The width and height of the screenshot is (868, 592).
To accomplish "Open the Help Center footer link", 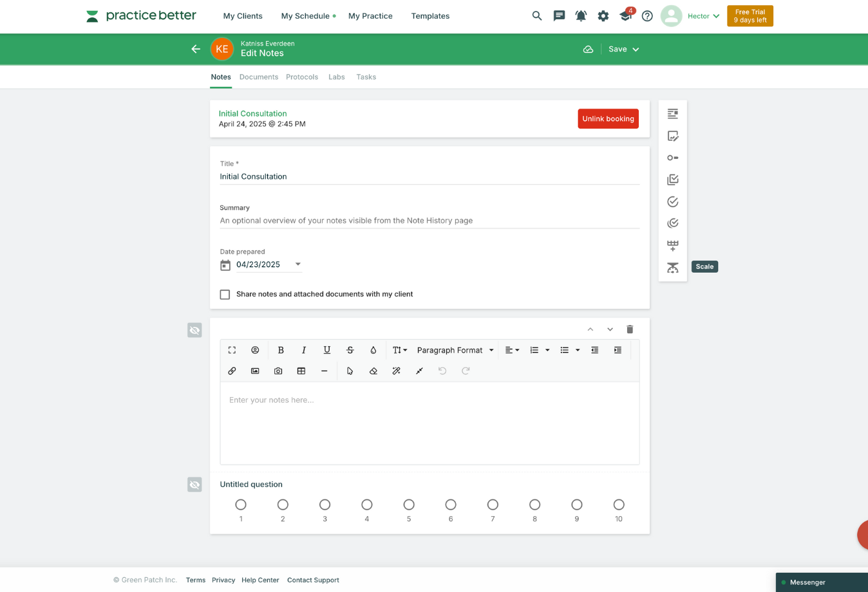I will point(260,580).
